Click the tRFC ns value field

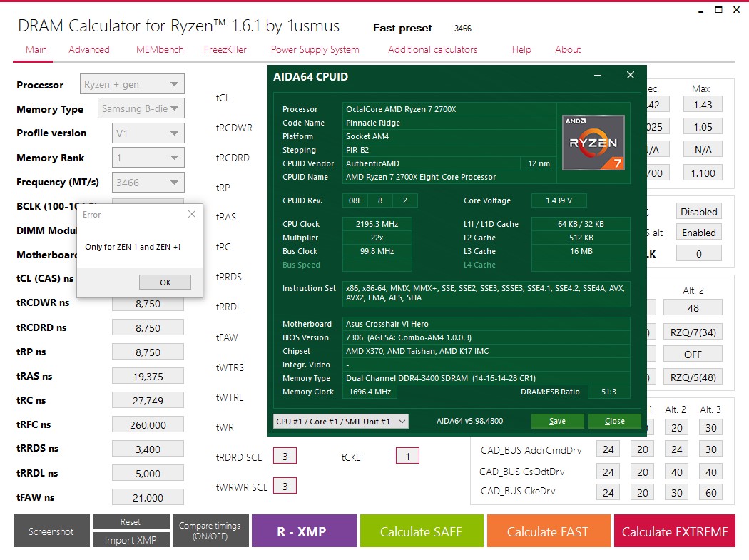click(148, 424)
